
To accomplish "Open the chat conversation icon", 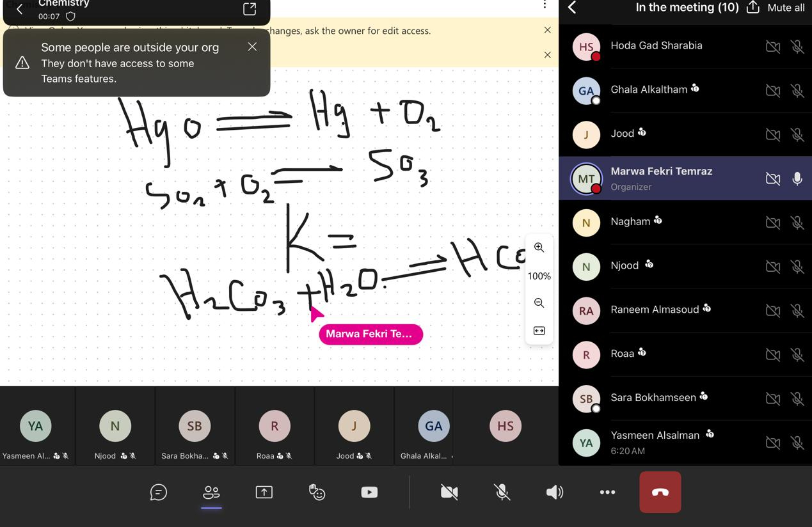I will [x=158, y=492].
